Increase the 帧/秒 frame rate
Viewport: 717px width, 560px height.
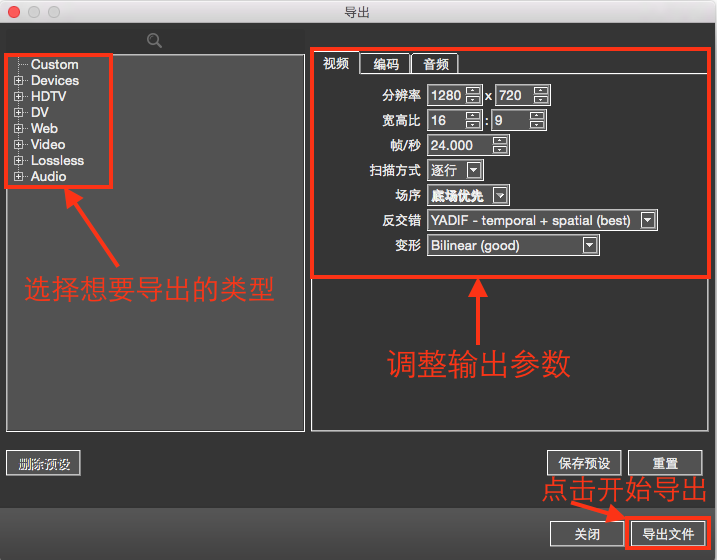click(x=500, y=140)
